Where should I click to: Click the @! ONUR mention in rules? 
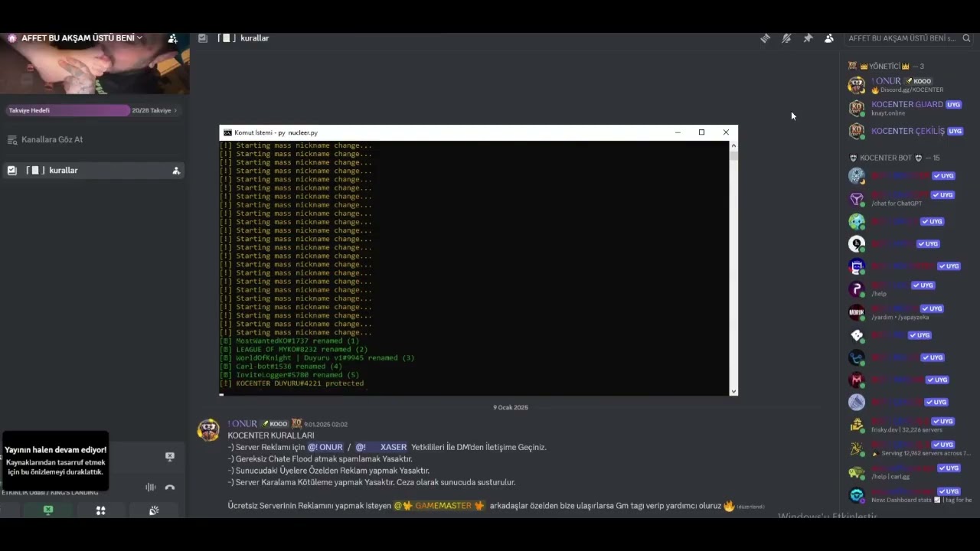[325, 447]
